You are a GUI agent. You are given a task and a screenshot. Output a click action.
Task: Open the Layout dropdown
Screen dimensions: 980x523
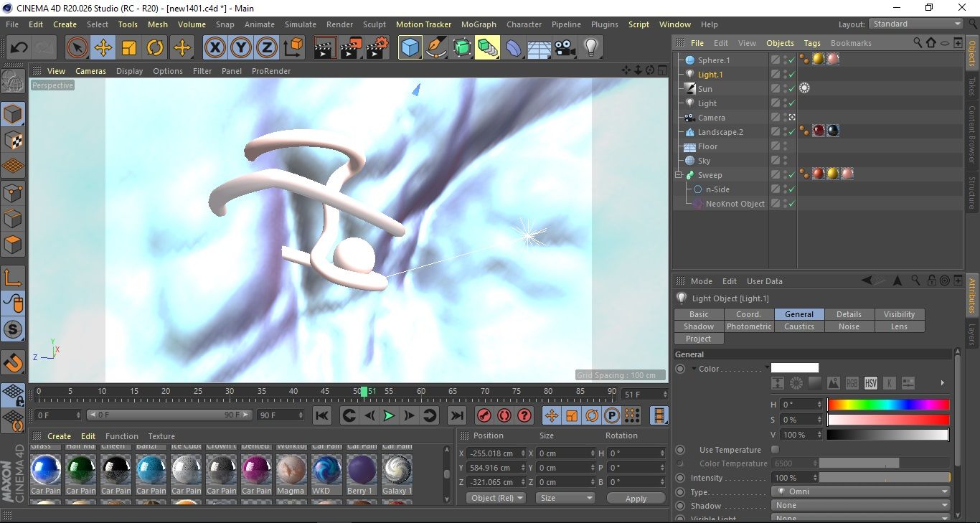point(916,24)
